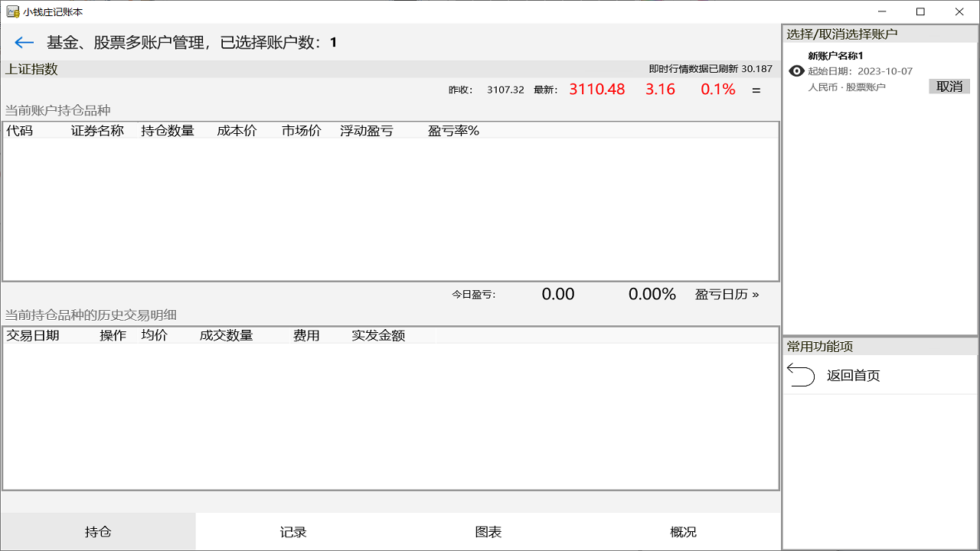Expand the 概况 overview section

point(684,531)
